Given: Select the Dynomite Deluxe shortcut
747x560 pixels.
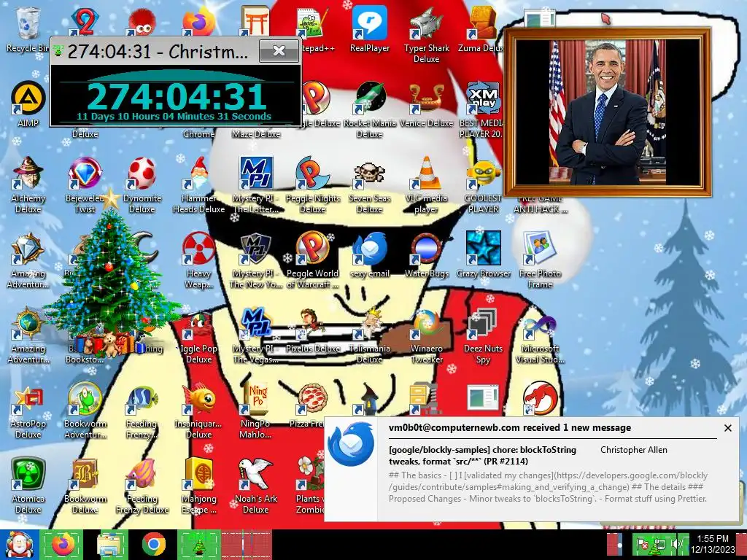Looking at the screenshot, I should pyautogui.click(x=142, y=184).
